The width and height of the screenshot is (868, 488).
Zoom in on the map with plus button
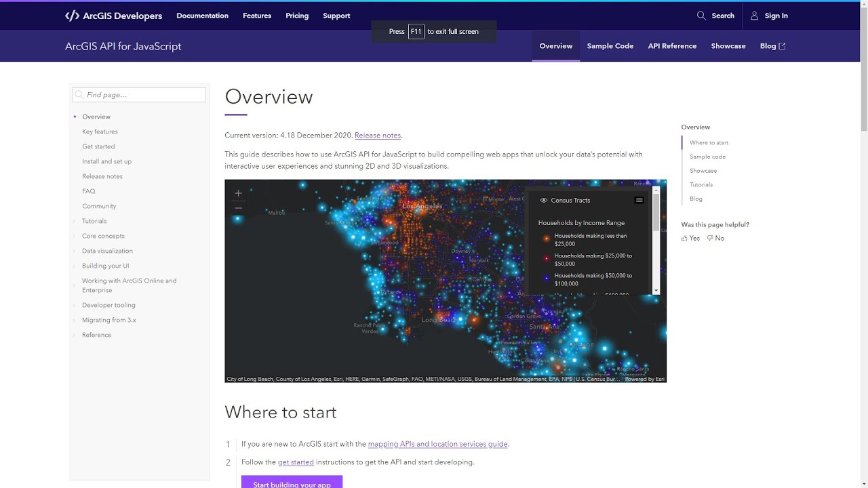coord(238,193)
